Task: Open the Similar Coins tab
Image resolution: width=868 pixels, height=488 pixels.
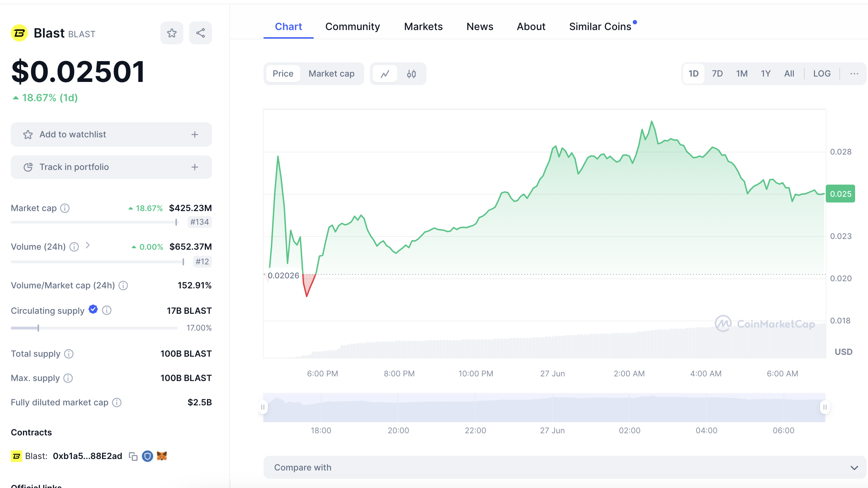Action: (x=600, y=26)
